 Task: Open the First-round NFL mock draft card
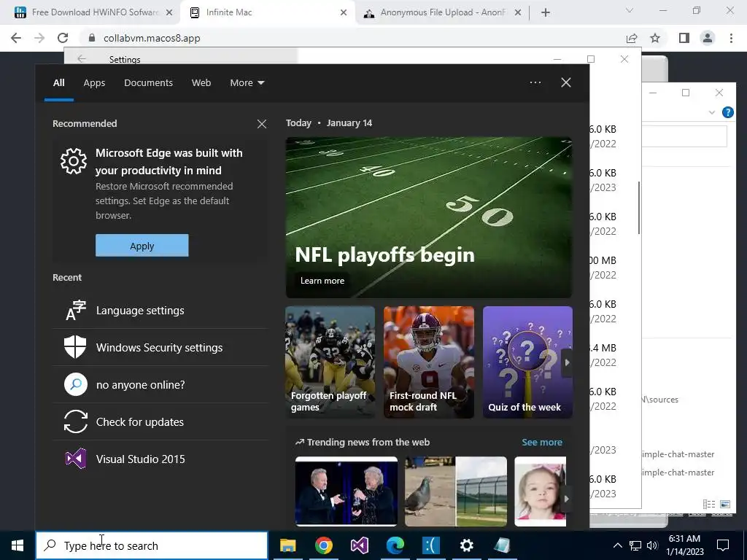click(429, 362)
